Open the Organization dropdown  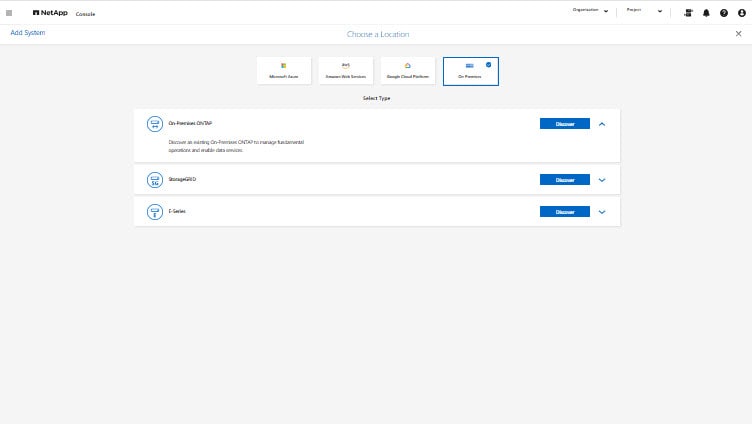590,10
